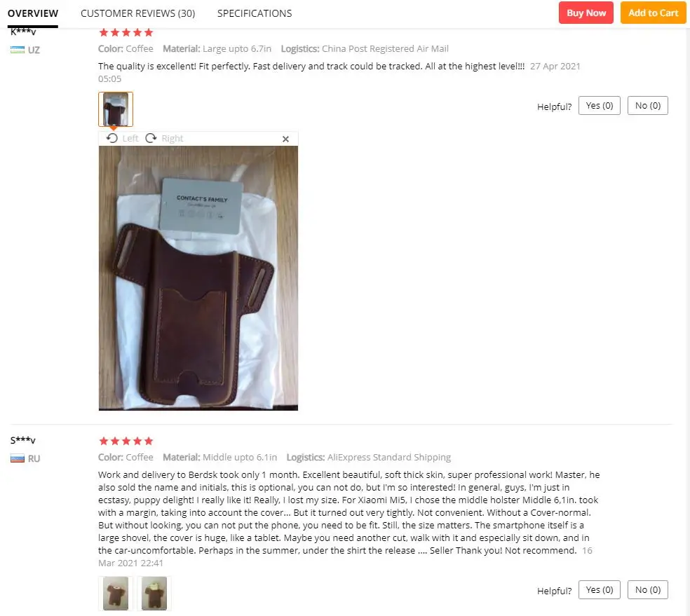The image size is (690, 616).
Task: Open the Specifications tab
Action: (x=255, y=13)
